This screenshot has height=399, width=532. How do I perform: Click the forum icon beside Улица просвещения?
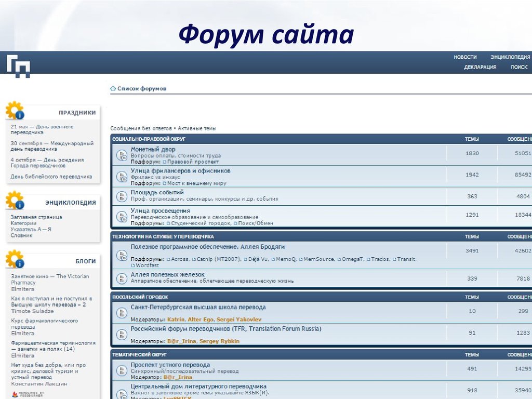click(x=122, y=216)
